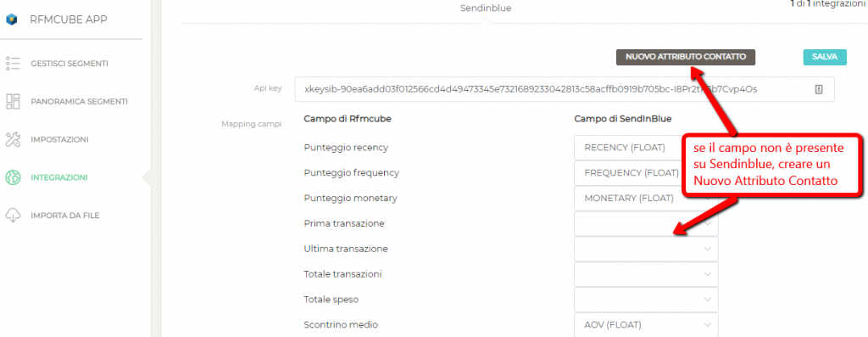Image resolution: width=868 pixels, height=337 pixels.
Task: Click the icon inside Api key field
Action: (x=820, y=89)
